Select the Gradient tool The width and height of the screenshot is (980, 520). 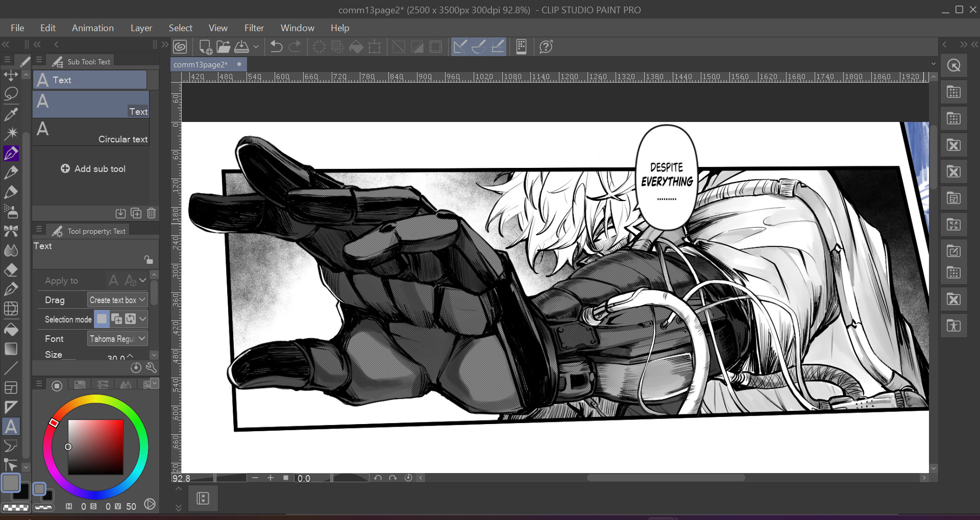(11, 349)
